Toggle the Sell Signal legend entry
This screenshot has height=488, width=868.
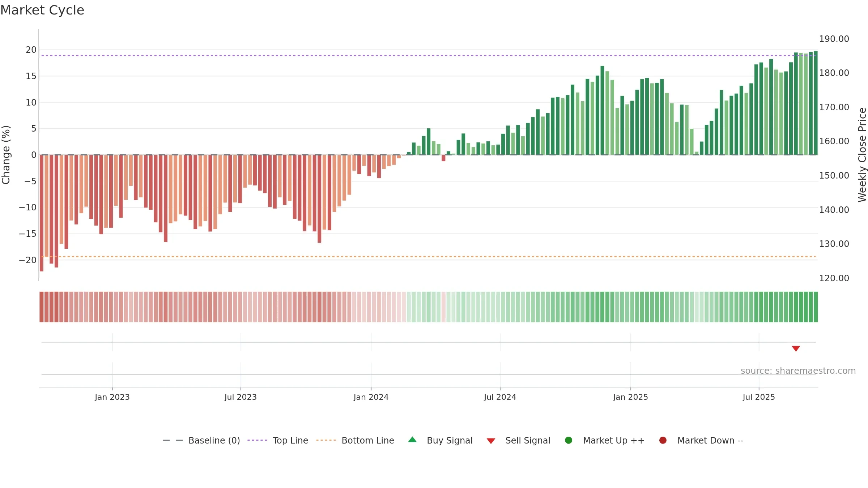[518, 440]
